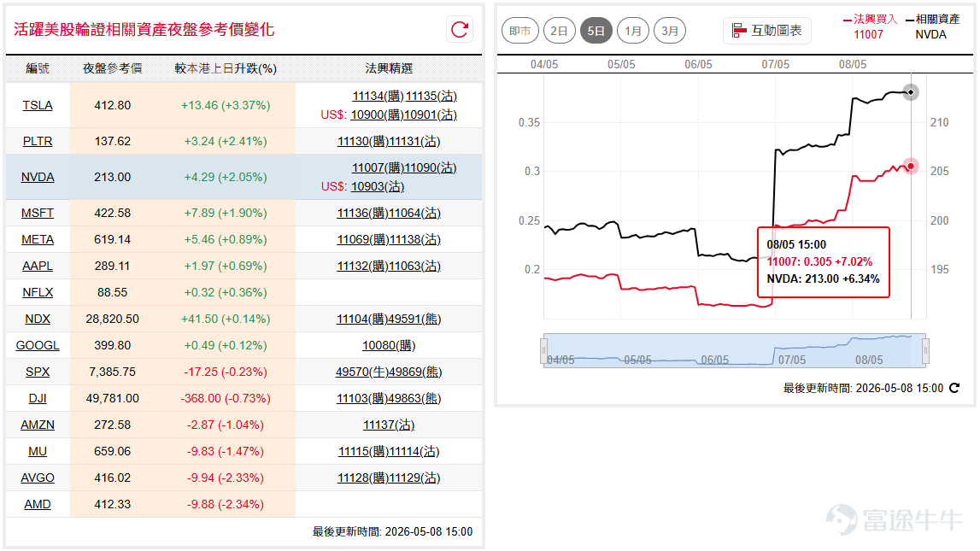Open warrant 11103(購) for DJI

click(362, 398)
